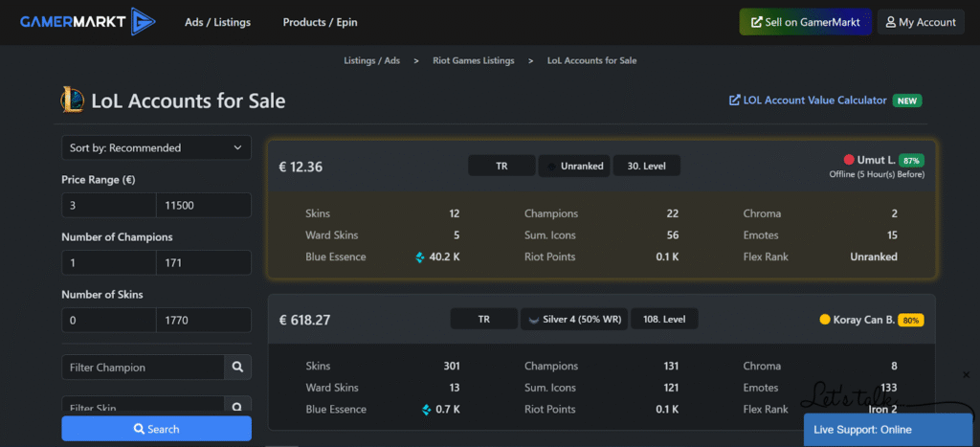Click the Blue Essence icon showing 40.2 K
The height and width of the screenshot is (447, 980).
(420, 257)
